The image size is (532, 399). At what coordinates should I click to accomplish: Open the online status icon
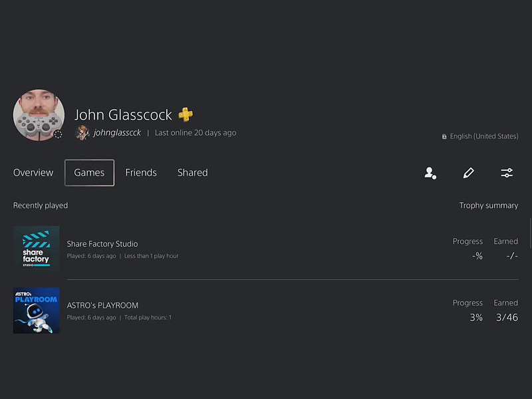pos(430,173)
